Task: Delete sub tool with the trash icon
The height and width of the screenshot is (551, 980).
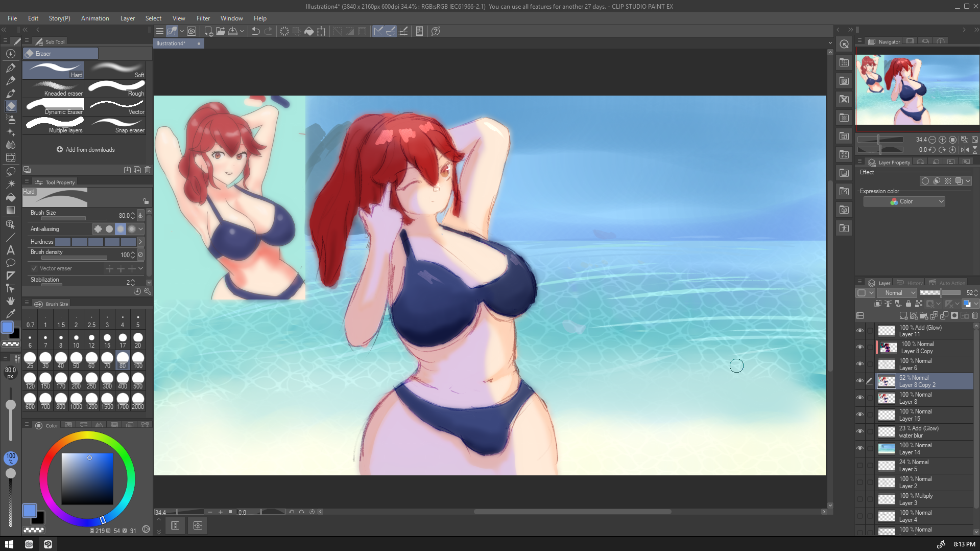Action: pos(148,170)
